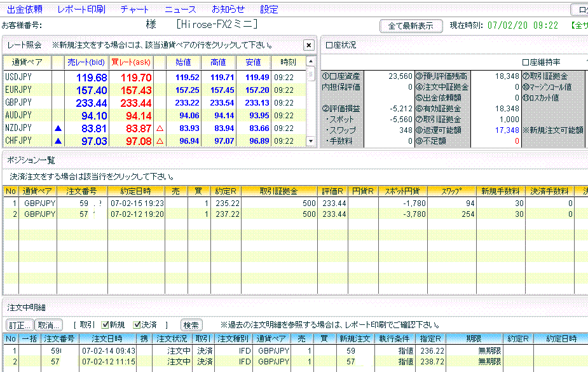Screen dimensions: 588x372
Task: Open the 設定 settings menu
Action: coord(269,10)
